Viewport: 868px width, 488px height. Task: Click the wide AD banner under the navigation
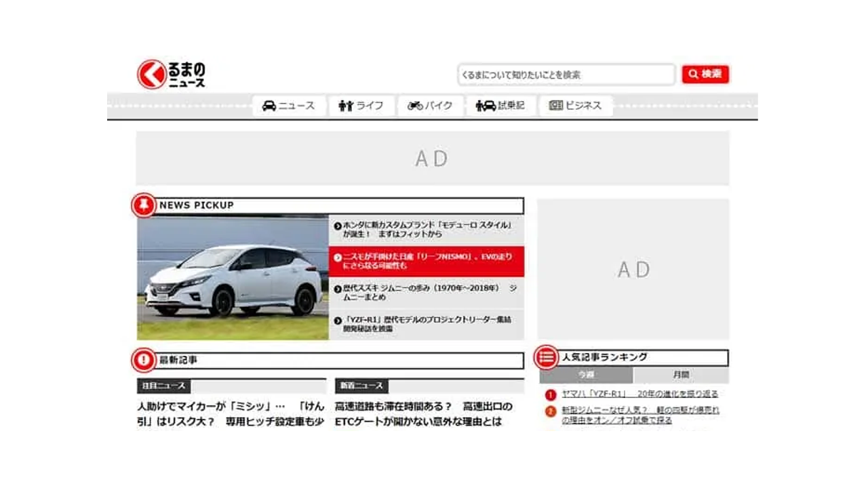(433, 158)
